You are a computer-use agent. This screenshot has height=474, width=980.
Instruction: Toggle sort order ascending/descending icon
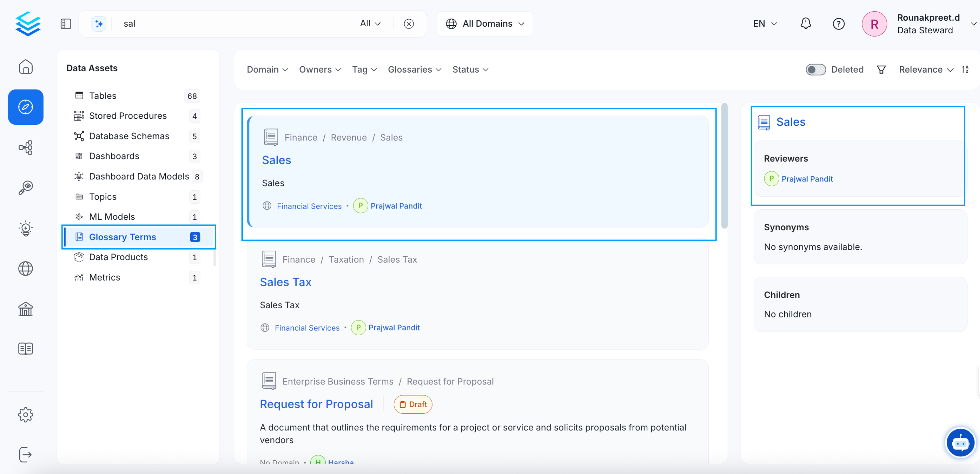(965, 70)
